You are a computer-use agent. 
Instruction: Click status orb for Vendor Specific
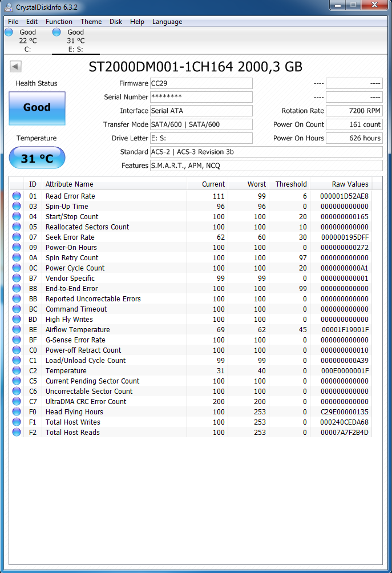[x=17, y=278]
